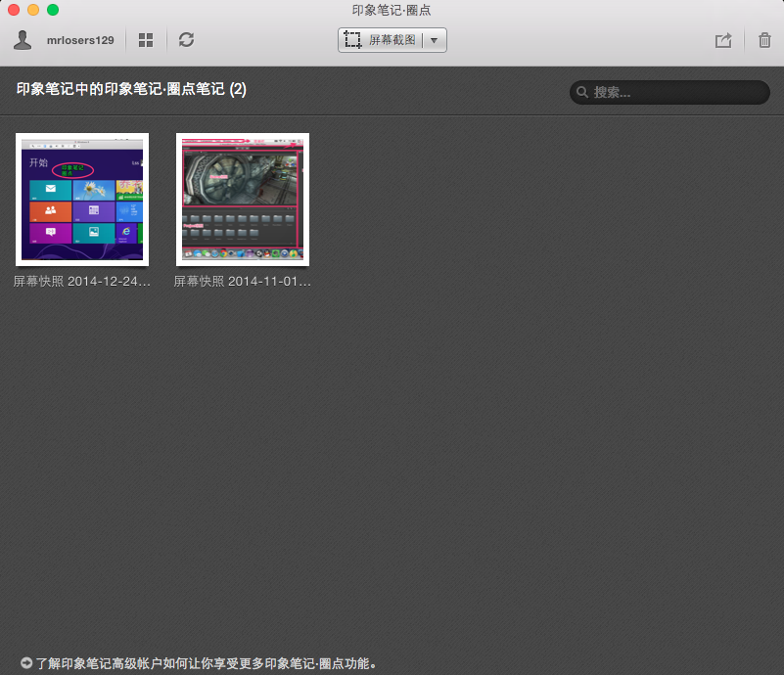Minimize the window with yellow button

(x=33, y=10)
